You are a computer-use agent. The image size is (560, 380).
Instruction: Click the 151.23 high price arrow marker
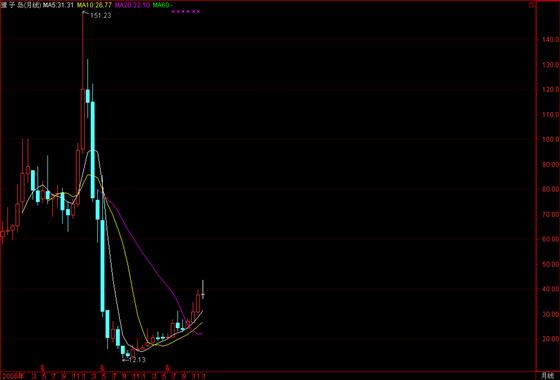97,15
